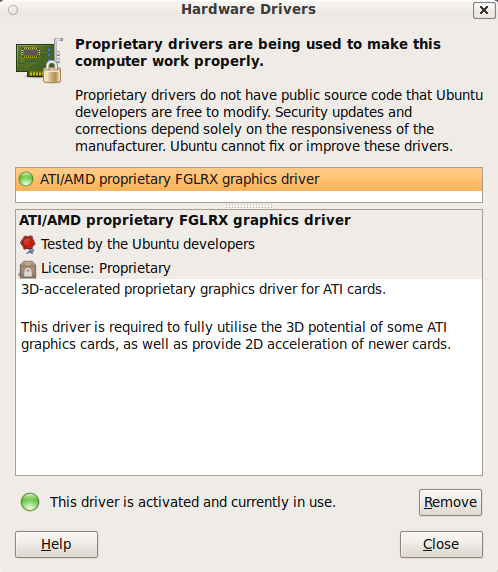Click the bold FGLRX driver heading in details
The image size is (498, 572).
pyautogui.click(x=185, y=220)
